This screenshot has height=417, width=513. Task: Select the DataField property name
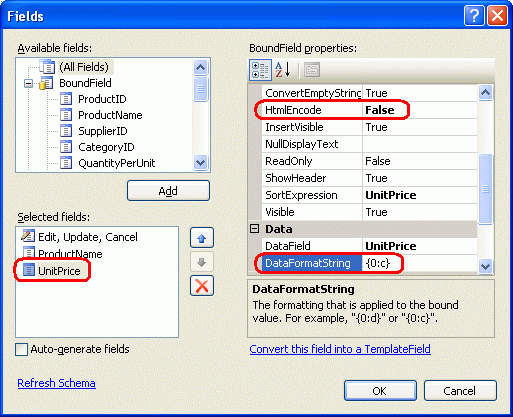[288, 246]
